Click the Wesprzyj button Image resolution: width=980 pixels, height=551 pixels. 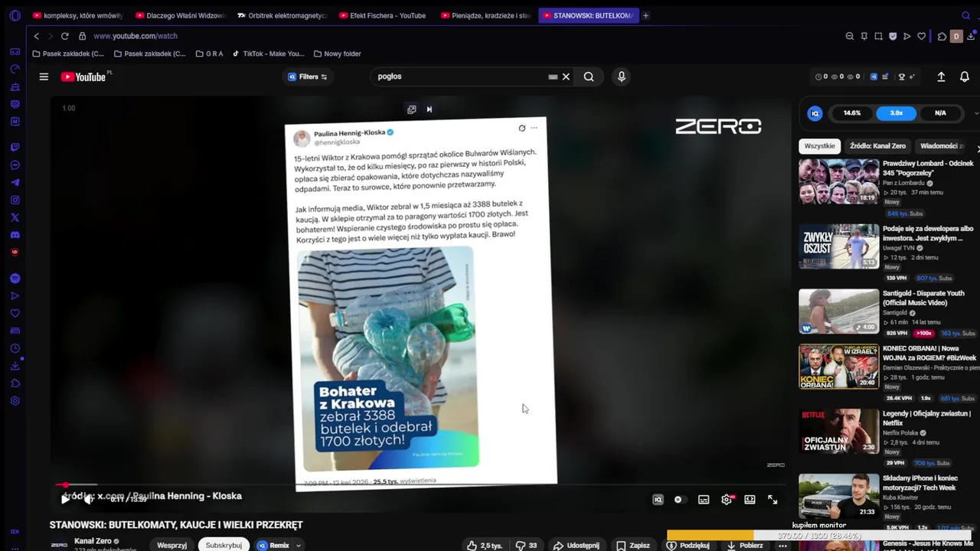tap(172, 546)
